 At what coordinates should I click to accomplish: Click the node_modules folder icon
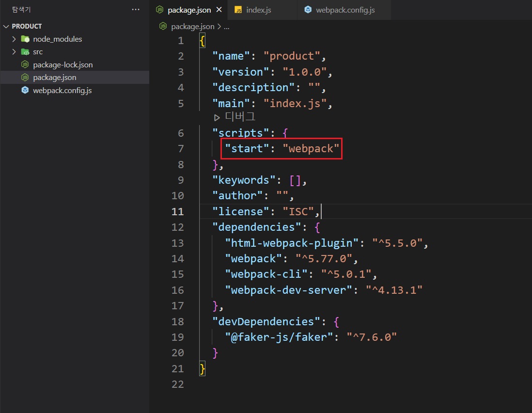tap(25, 39)
